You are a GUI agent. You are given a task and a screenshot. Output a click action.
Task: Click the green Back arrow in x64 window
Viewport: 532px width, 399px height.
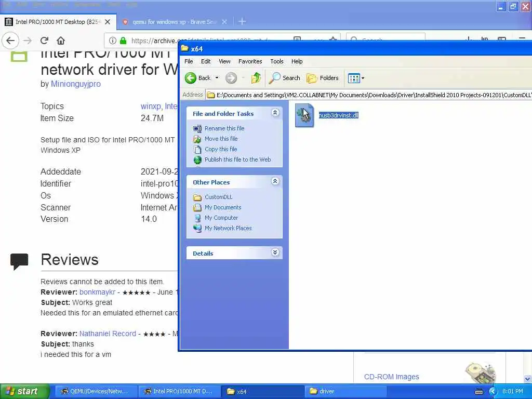click(x=191, y=78)
